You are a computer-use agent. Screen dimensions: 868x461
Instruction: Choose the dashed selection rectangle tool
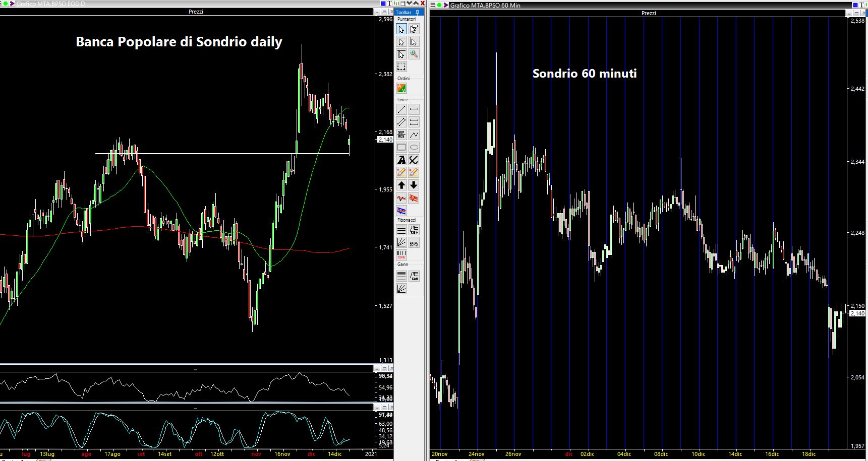pos(401,67)
